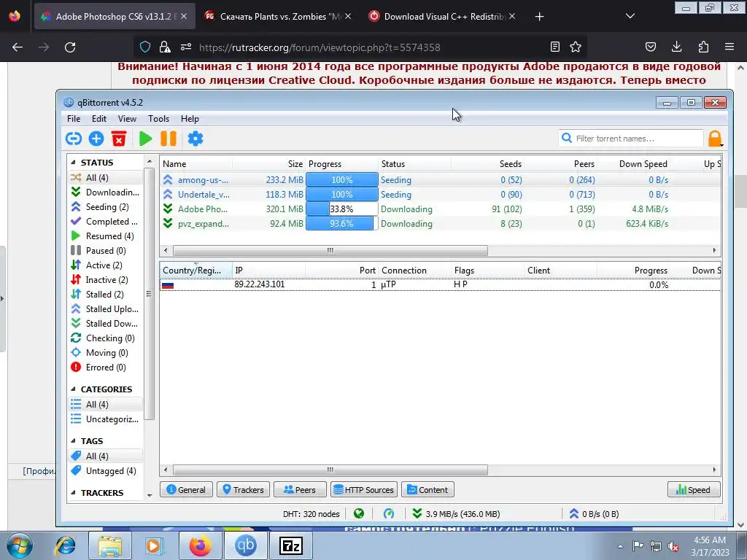Click Firefox reader view icon in address bar
The height and width of the screenshot is (560, 747).
coord(555,47)
